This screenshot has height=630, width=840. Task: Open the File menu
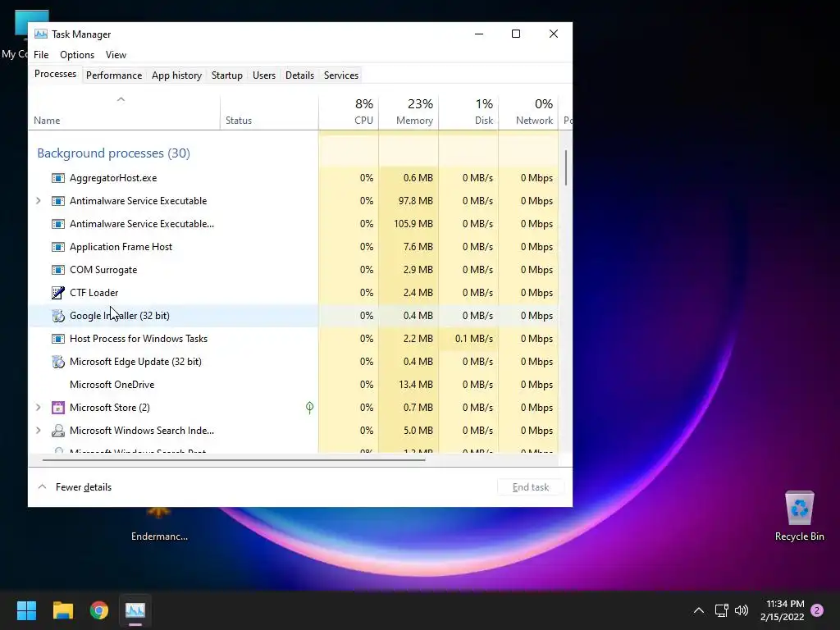click(x=41, y=55)
